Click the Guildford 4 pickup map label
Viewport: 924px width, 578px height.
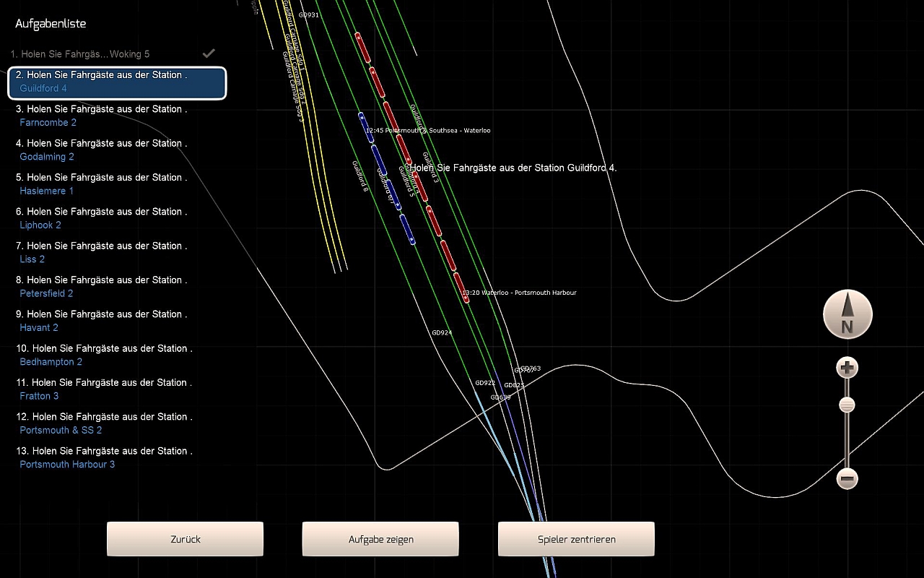(513, 168)
